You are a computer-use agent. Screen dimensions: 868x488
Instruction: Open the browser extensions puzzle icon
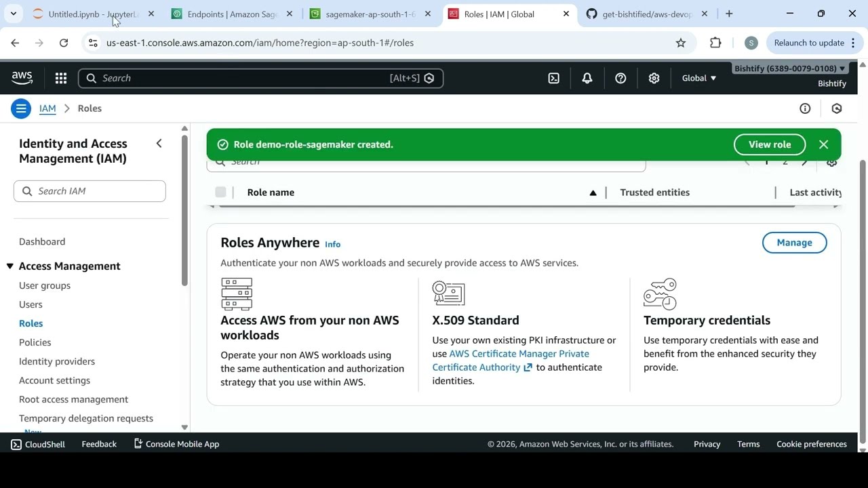[x=715, y=43]
